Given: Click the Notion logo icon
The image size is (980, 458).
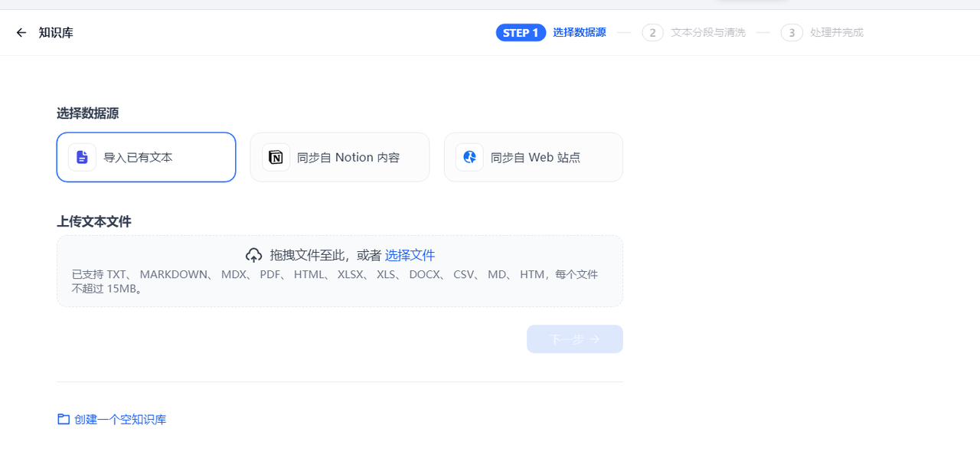Looking at the screenshot, I should (276, 158).
